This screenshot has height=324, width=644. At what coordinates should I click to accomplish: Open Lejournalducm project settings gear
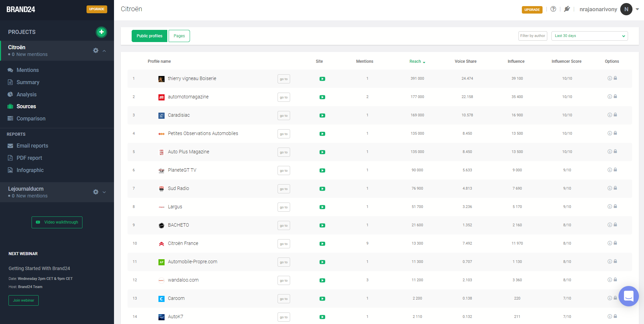(96, 192)
